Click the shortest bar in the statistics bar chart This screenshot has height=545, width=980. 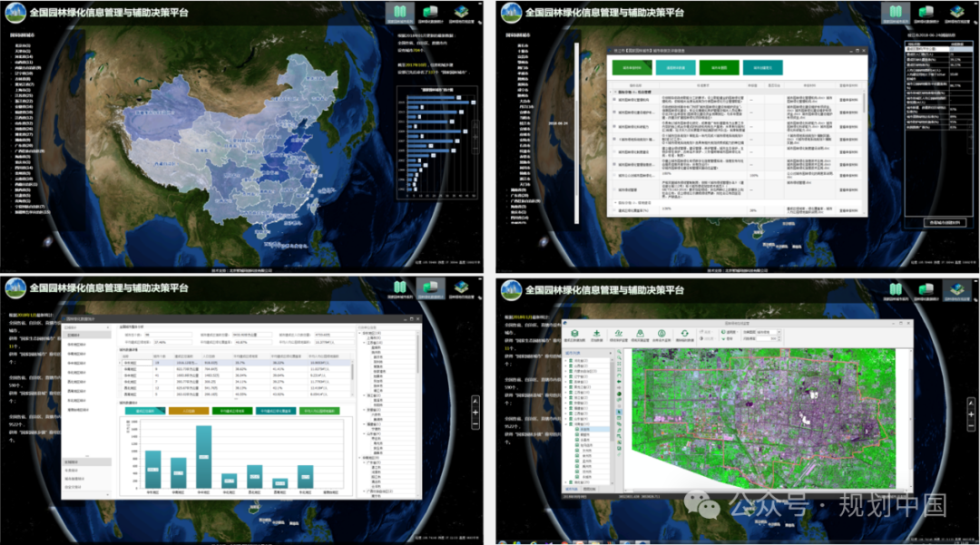tap(280, 483)
